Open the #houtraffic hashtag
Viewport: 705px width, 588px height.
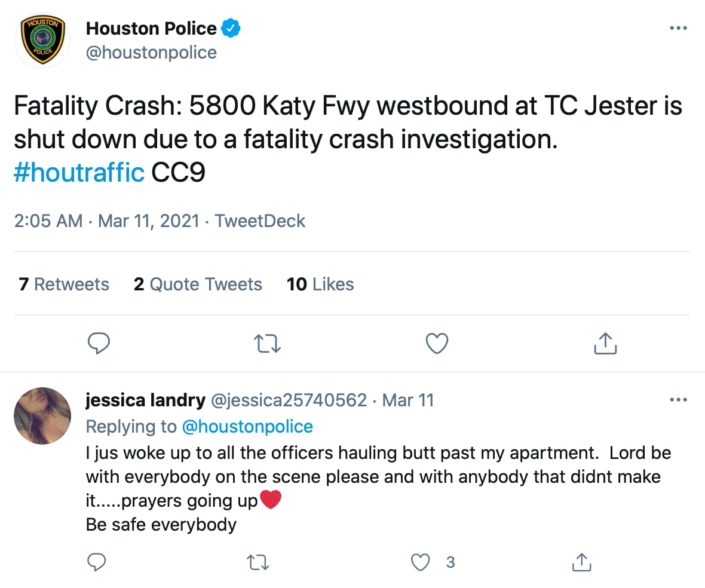79,173
